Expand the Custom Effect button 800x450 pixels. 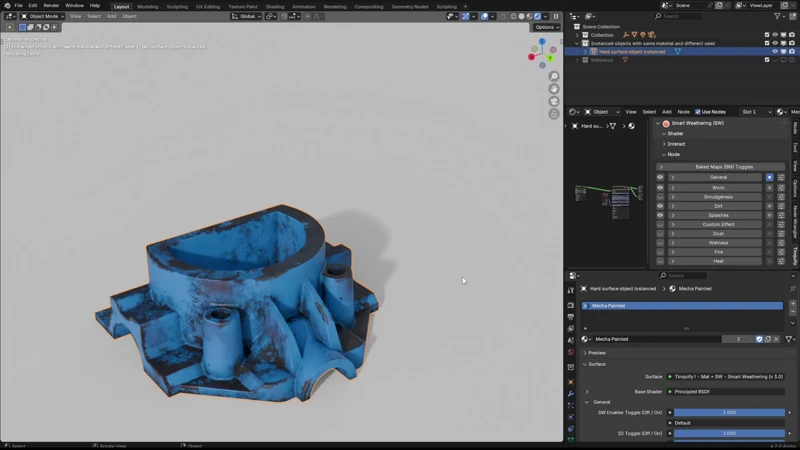[714, 224]
